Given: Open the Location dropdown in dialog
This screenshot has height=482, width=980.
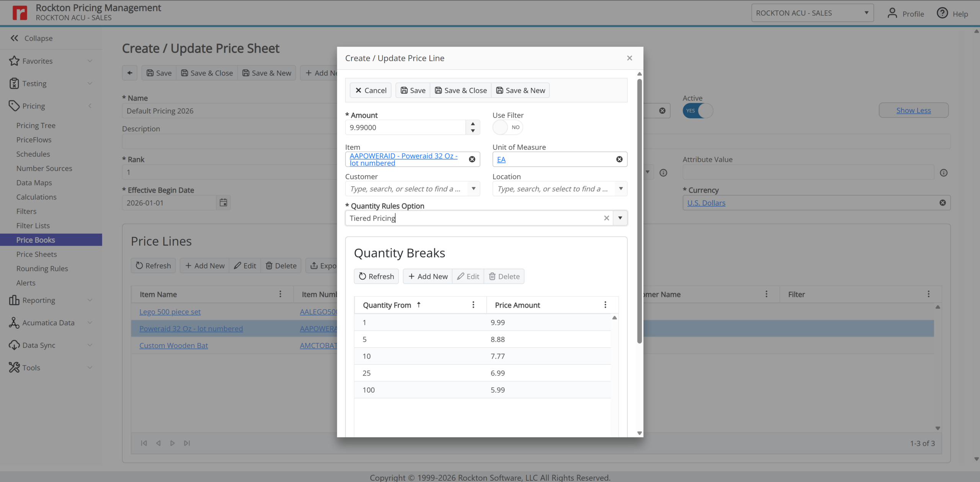Looking at the screenshot, I should coord(621,189).
